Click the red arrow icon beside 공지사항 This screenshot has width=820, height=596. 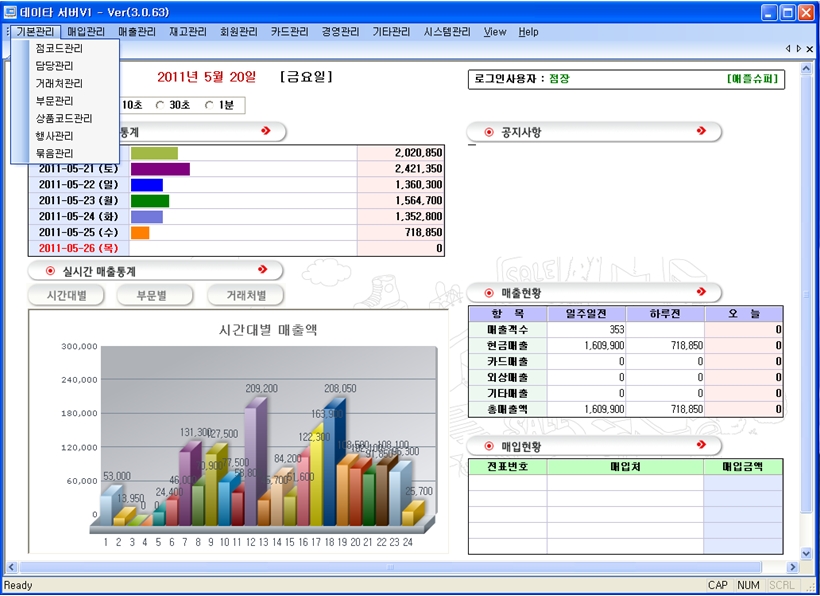coord(702,132)
